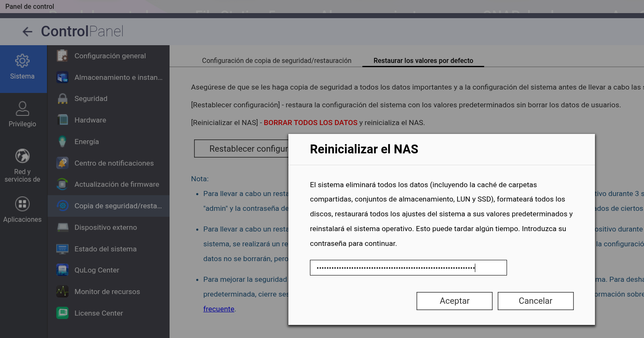Open the Hardware settings entry
644x338 pixels.
tap(90, 120)
